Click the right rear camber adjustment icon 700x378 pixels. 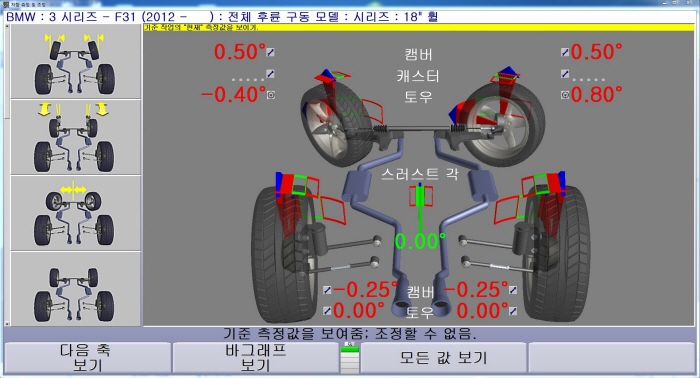click(513, 290)
